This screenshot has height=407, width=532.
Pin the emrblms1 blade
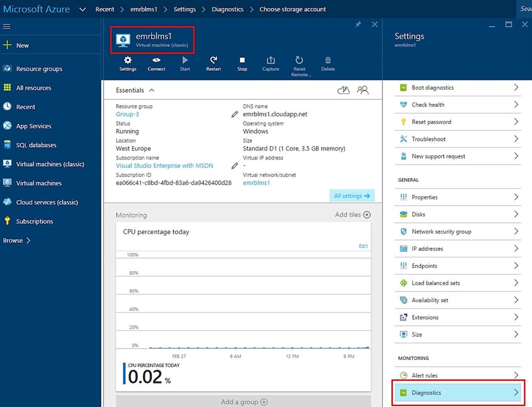coord(358,24)
